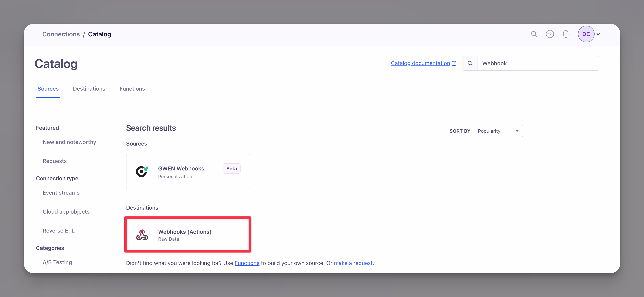Click Raw Data label under Webhooks (Actions)

168,239
